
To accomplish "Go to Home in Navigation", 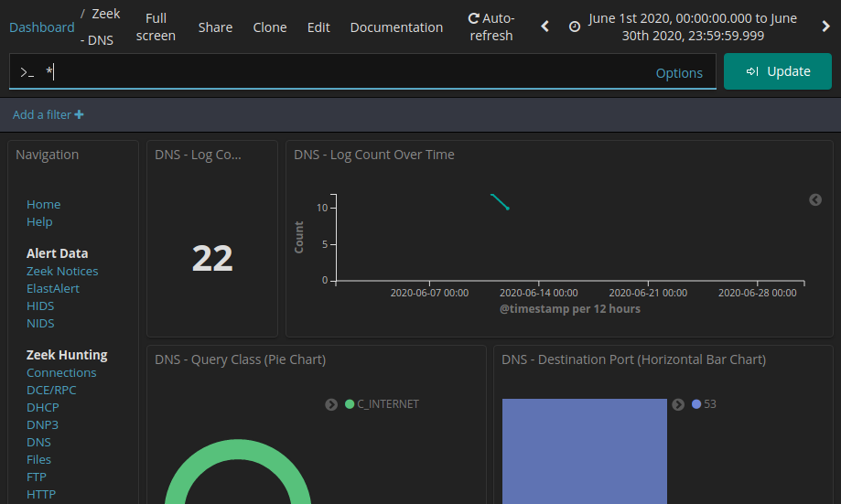I will point(43,204).
